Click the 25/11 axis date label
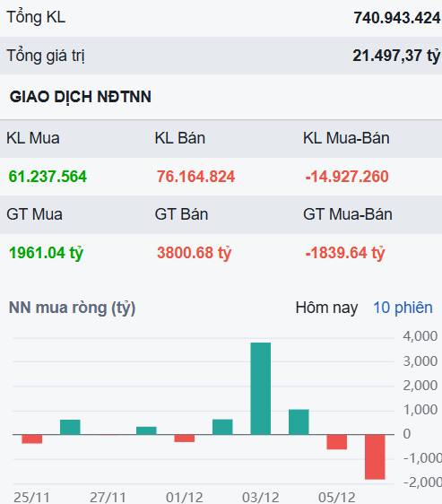 31,497
